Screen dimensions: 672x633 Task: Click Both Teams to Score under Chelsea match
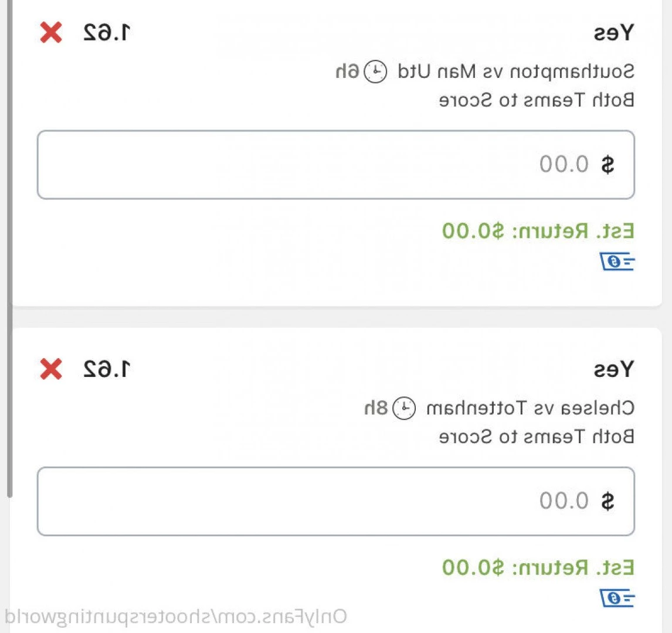click(x=537, y=437)
